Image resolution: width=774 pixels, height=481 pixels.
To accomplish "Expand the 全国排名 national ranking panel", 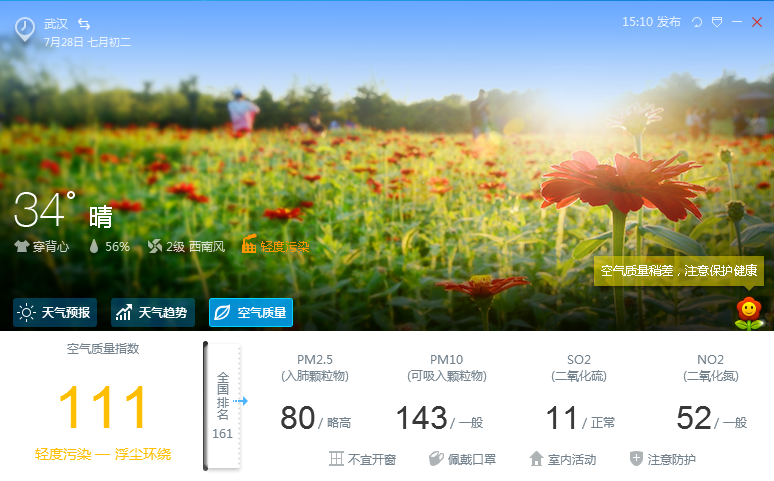I will (x=223, y=404).
